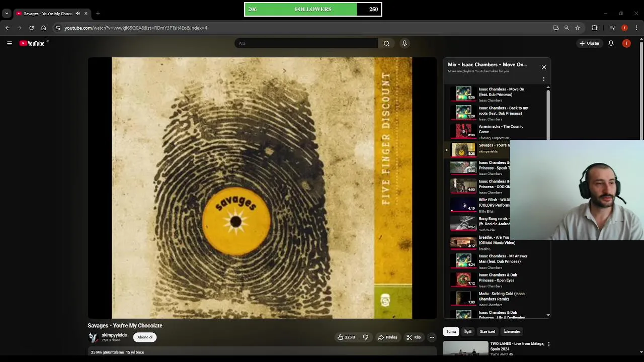Select the Tümü filter chip

(x=451, y=331)
